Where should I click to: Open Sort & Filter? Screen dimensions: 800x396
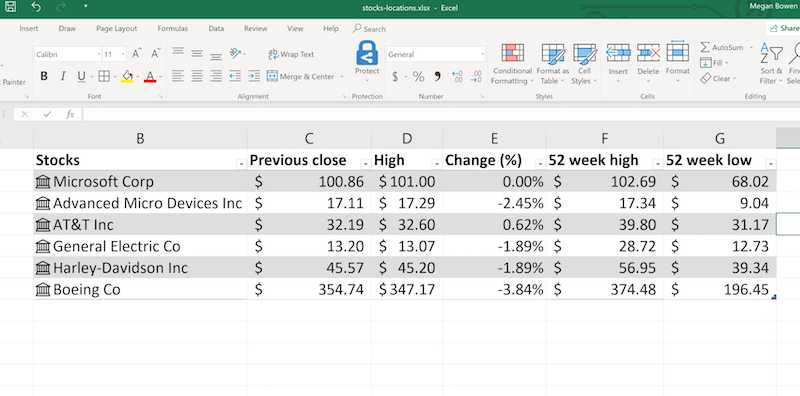pos(771,64)
